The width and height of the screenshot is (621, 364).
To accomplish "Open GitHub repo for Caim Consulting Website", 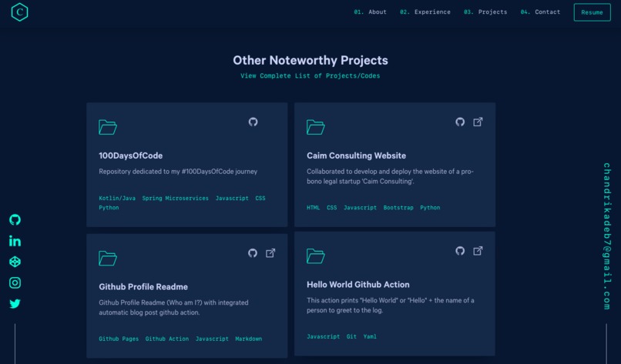I will 460,122.
